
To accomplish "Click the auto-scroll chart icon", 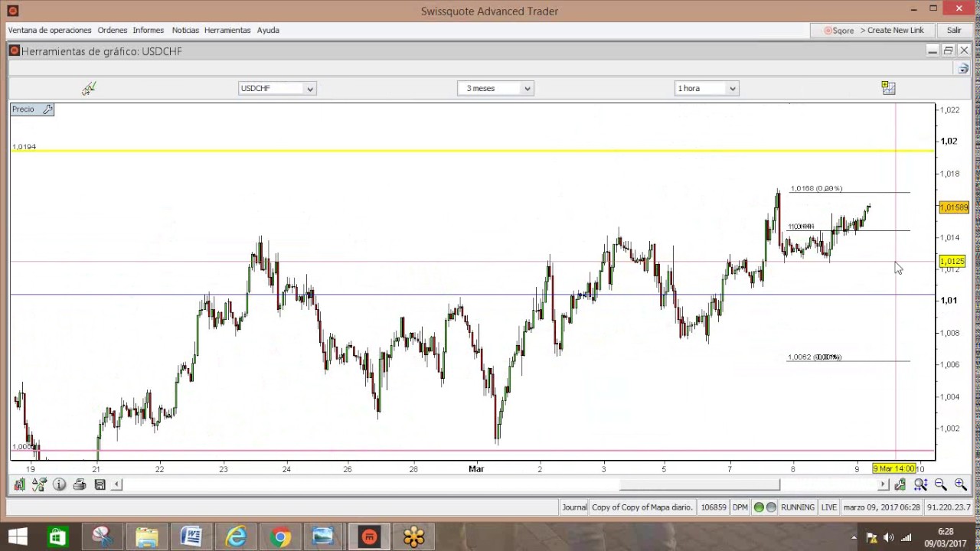I will (x=900, y=484).
